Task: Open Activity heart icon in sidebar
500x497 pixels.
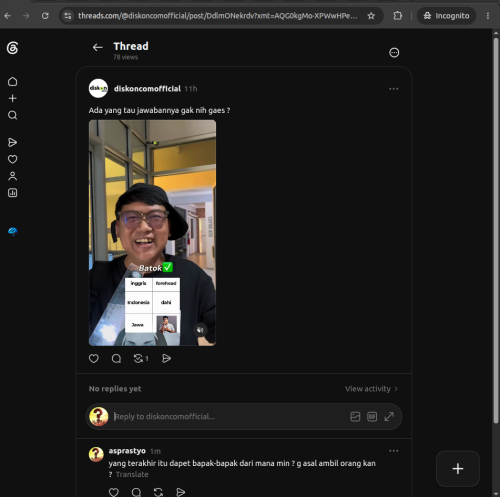Action: click(13, 159)
